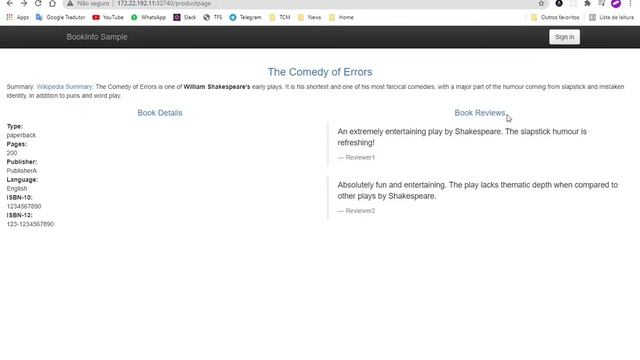Reload the page
640x360 pixels.
pyautogui.click(x=38, y=3)
